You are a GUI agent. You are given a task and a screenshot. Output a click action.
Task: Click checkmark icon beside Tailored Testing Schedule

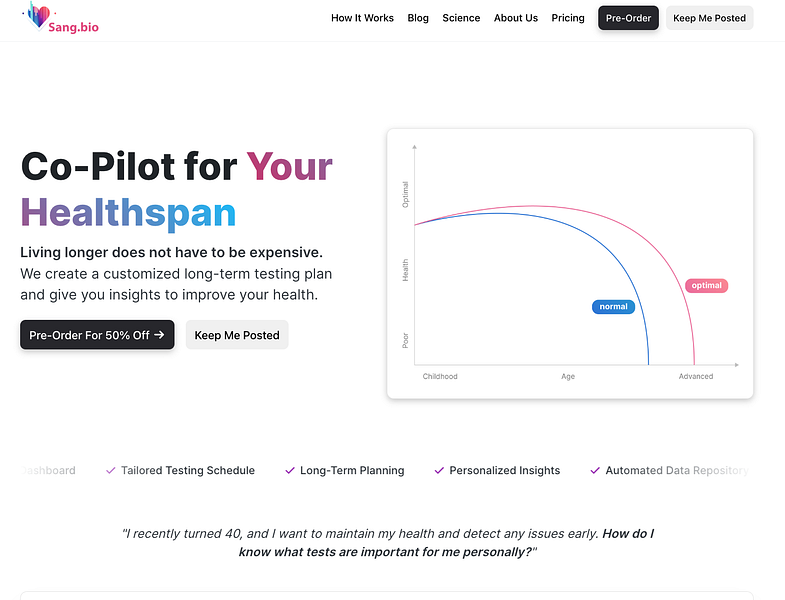(111, 471)
